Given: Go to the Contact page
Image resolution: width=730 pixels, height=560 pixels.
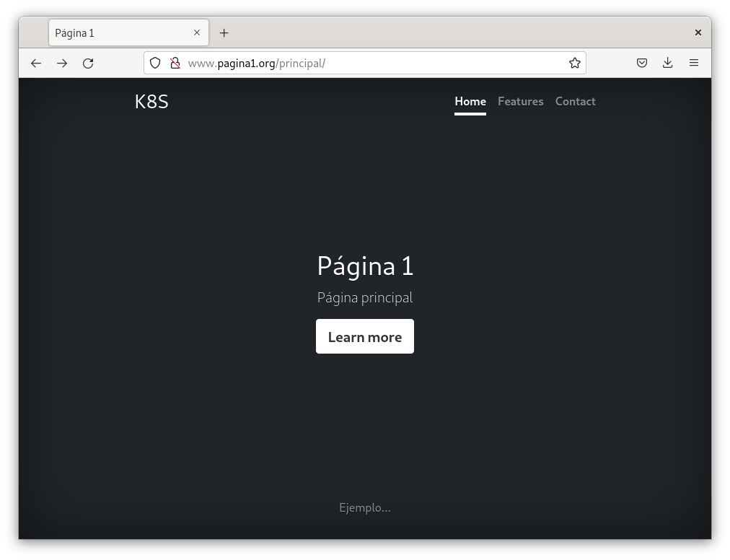Looking at the screenshot, I should click(x=575, y=102).
